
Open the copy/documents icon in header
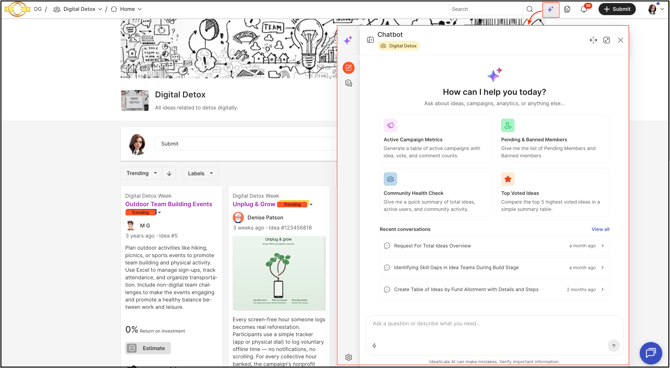[x=567, y=9]
